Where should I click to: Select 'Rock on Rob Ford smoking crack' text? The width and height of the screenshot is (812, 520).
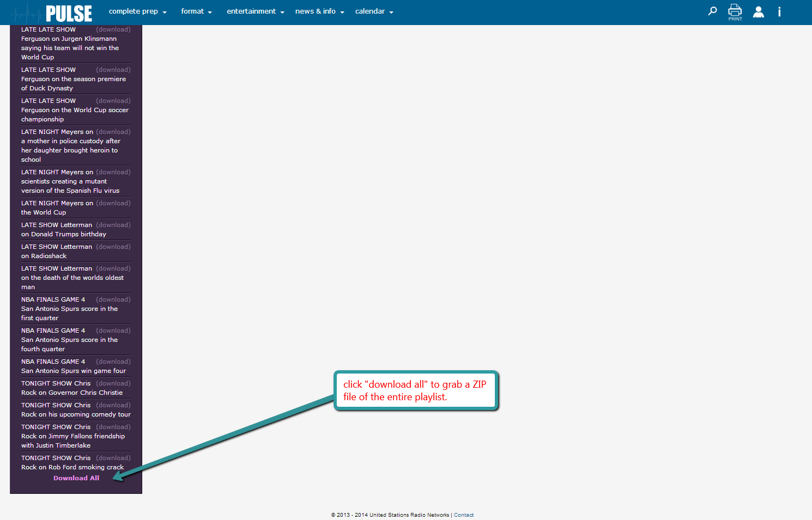point(72,467)
